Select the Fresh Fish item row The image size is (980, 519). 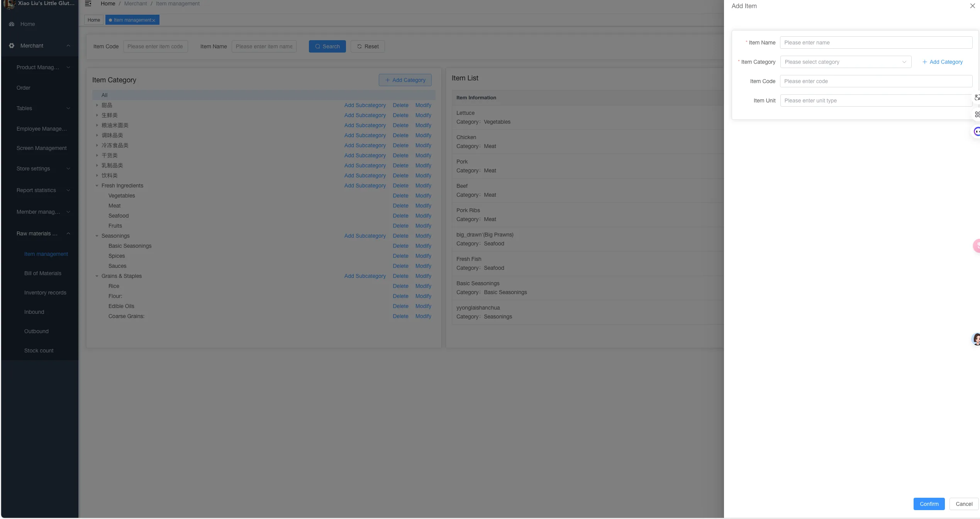588,264
